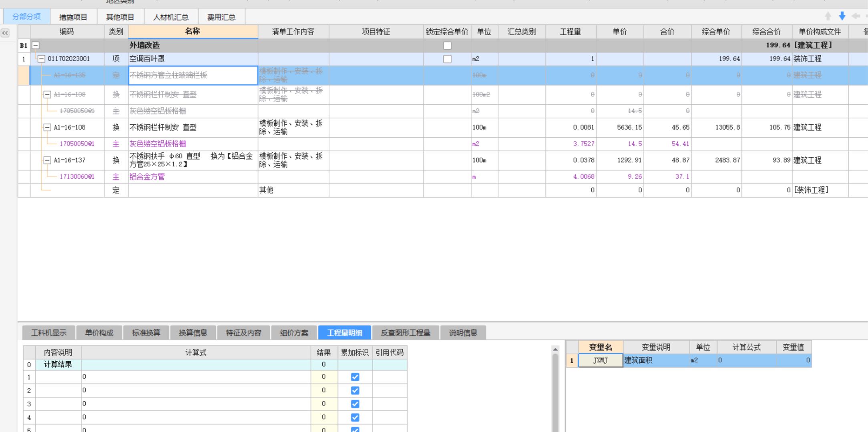Click the 铝合金方管 name cell
Viewport: 868px width, 432px height.
pos(193,177)
